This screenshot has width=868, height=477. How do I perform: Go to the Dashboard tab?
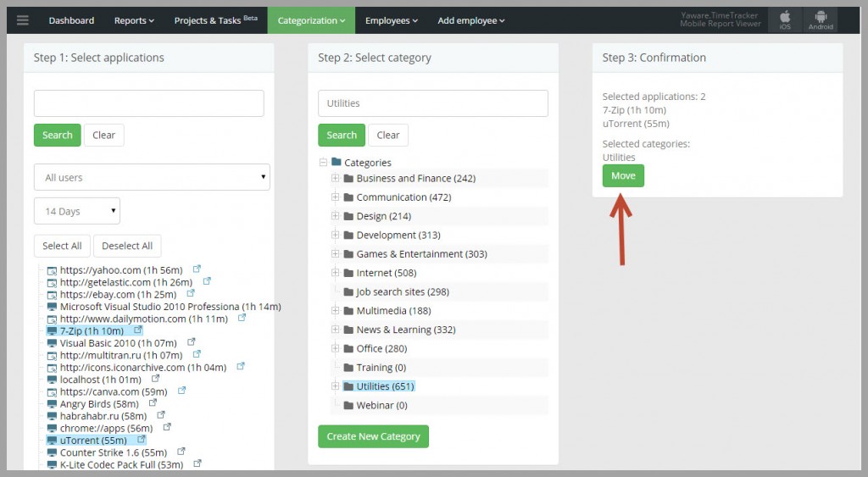tap(71, 20)
